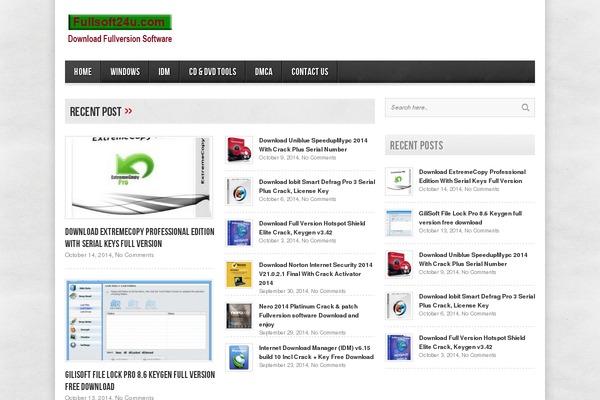Open Hotspot Shield thumbnail in center list
The height and width of the screenshot is (400, 600).
(x=239, y=233)
